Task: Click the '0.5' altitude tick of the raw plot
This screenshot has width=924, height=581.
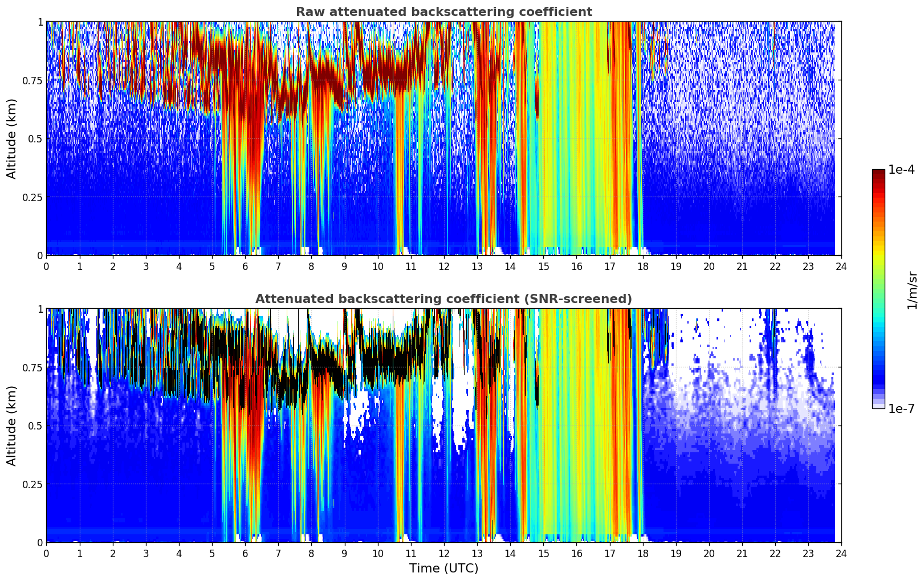Action: tap(35, 138)
